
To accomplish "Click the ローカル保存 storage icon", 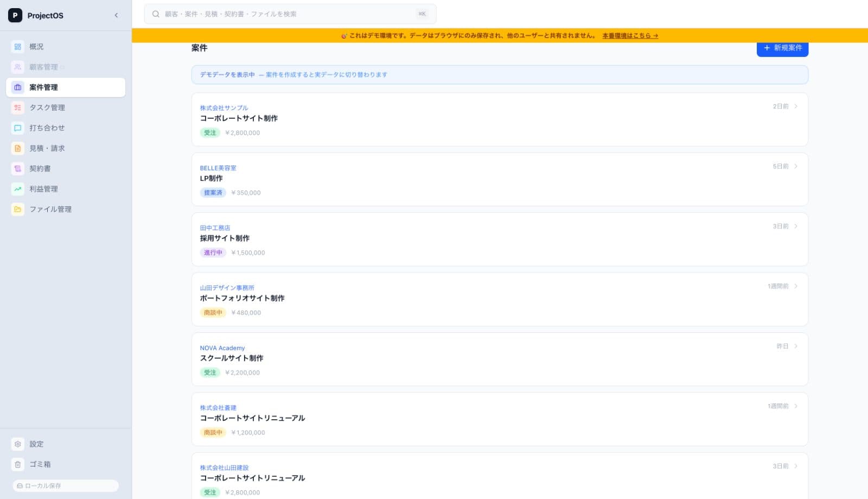I will coord(20,486).
